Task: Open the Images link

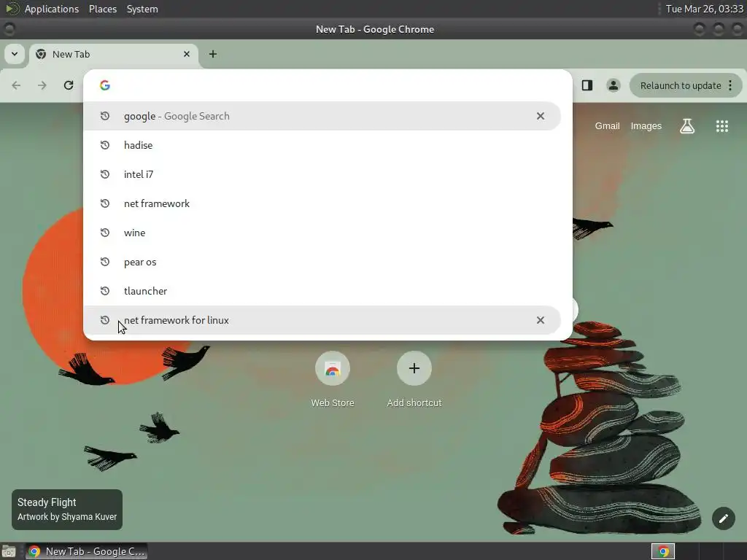Action: tap(646, 126)
